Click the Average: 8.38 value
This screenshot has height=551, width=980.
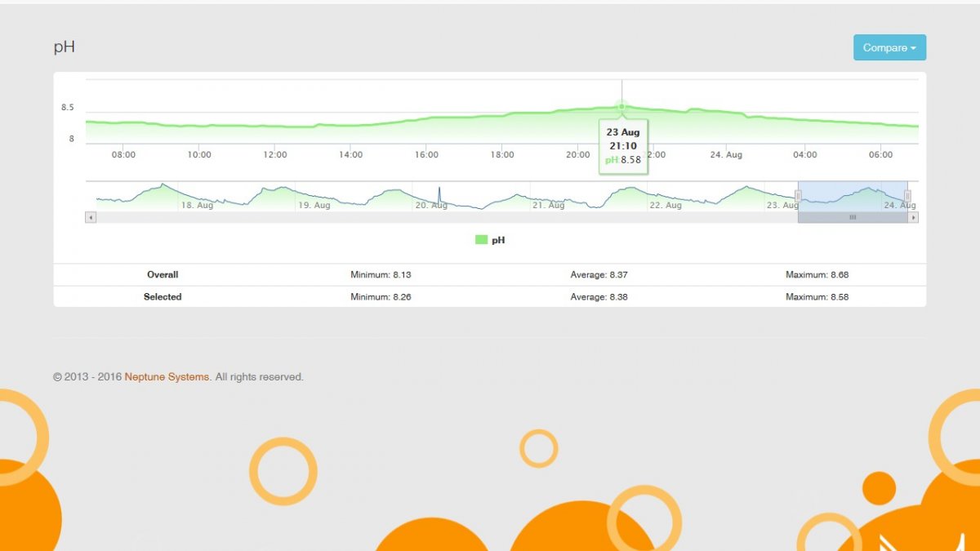click(599, 297)
